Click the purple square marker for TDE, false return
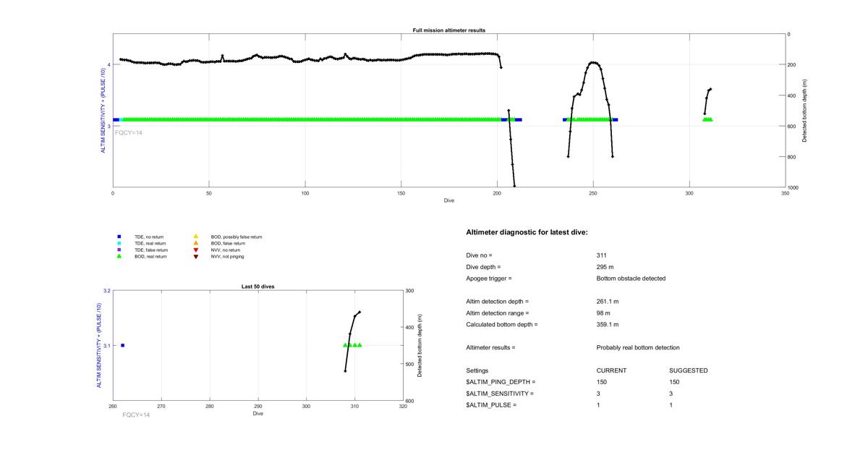Viewport: 868px width, 450px height. pyautogui.click(x=119, y=250)
